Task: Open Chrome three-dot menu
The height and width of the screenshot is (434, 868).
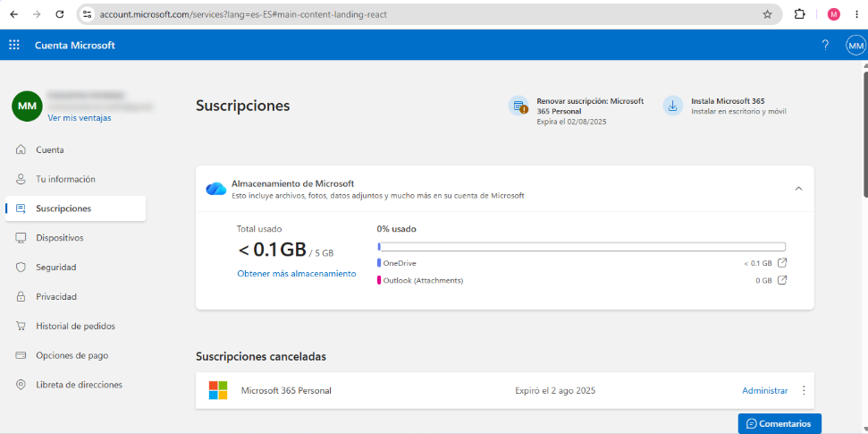Action: click(x=855, y=14)
